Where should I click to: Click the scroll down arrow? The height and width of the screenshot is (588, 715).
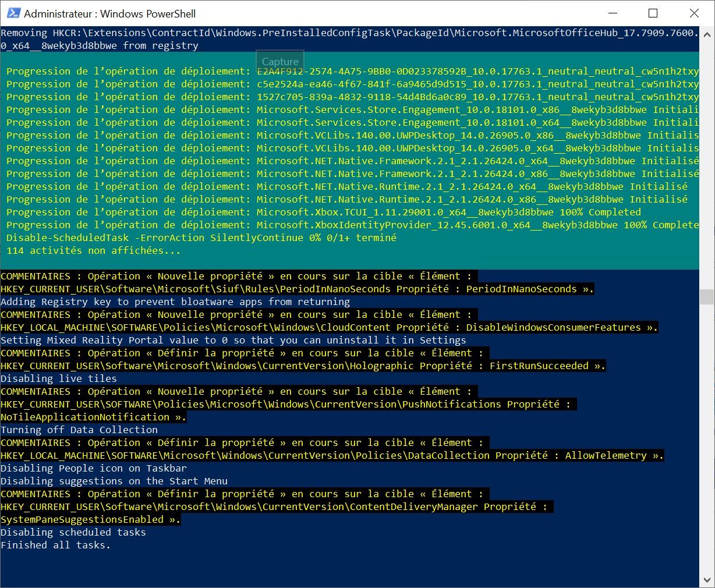pyautogui.click(x=707, y=580)
